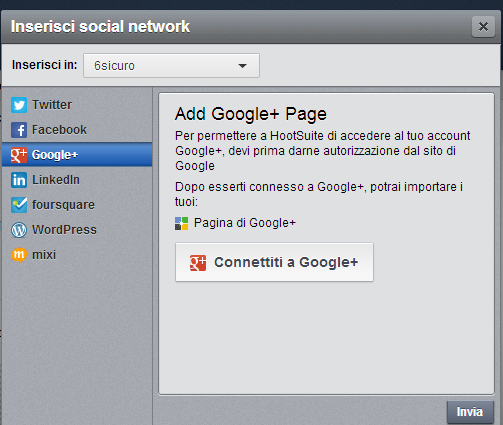Click the Google+ icon in the sidebar
This screenshot has height=425, width=503.
pos(19,155)
